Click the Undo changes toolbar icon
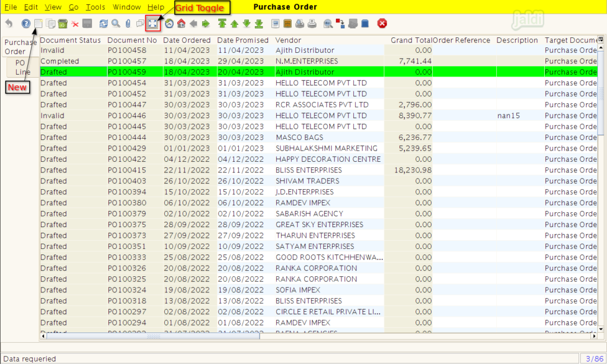The image size is (607, 364). click(x=9, y=24)
